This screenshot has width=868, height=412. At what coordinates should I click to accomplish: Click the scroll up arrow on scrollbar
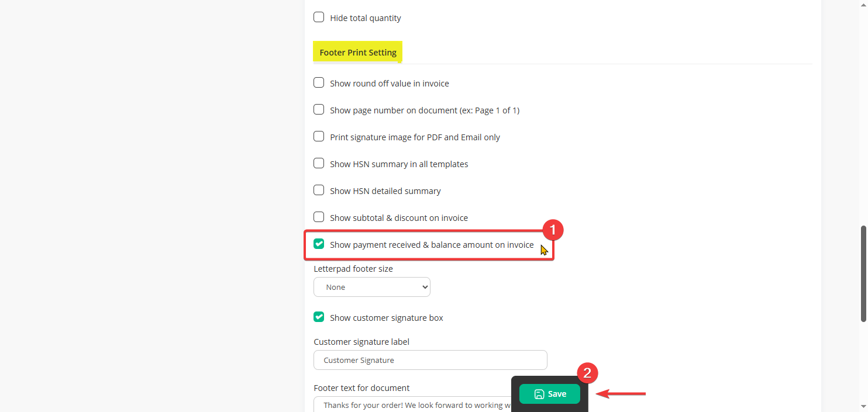tap(863, 5)
